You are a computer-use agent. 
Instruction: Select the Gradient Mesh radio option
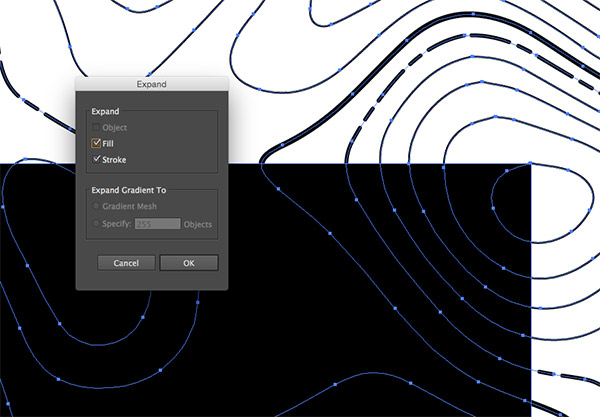(x=97, y=208)
